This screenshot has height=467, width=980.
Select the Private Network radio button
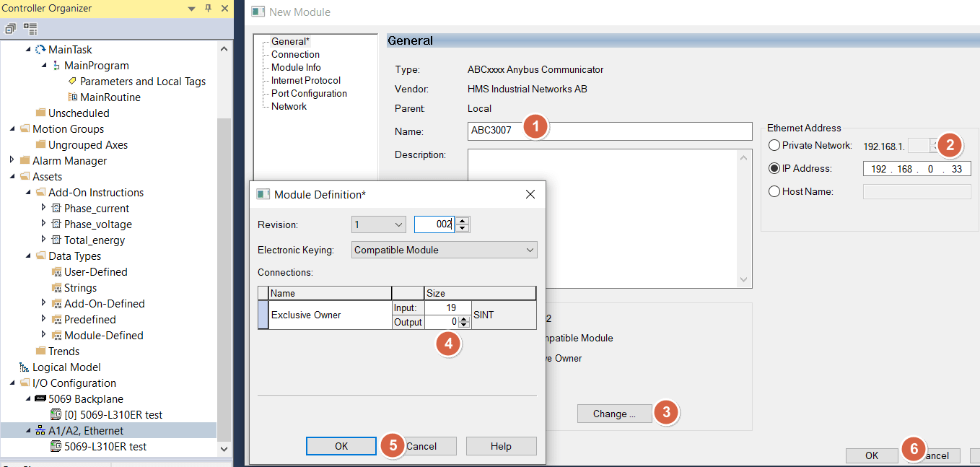point(774,145)
